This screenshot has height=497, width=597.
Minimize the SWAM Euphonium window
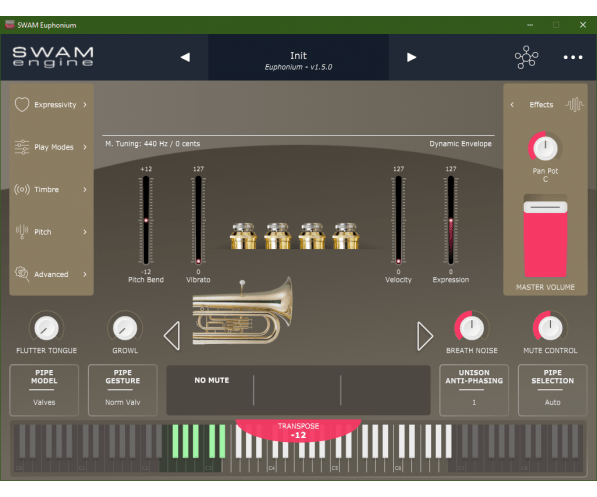pos(530,25)
